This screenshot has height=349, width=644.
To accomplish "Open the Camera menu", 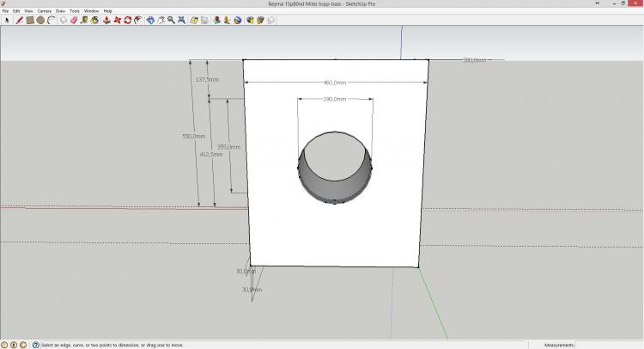I will click(x=44, y=10).
